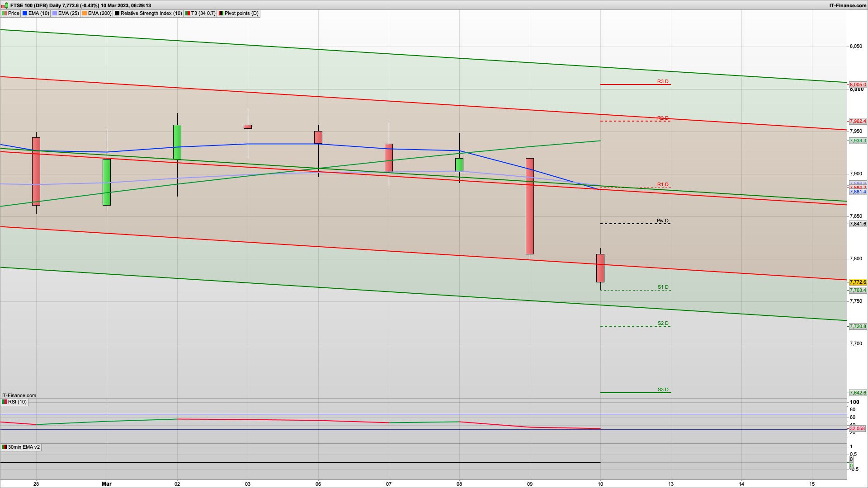Select the Relative Strength Index (10) label
The width and height of the screenshot is (868, 488).
tap(151, 14)
